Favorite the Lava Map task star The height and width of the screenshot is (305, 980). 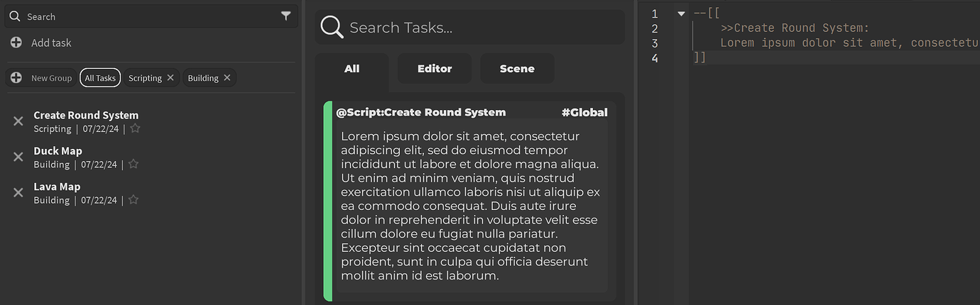pos(133,200)
